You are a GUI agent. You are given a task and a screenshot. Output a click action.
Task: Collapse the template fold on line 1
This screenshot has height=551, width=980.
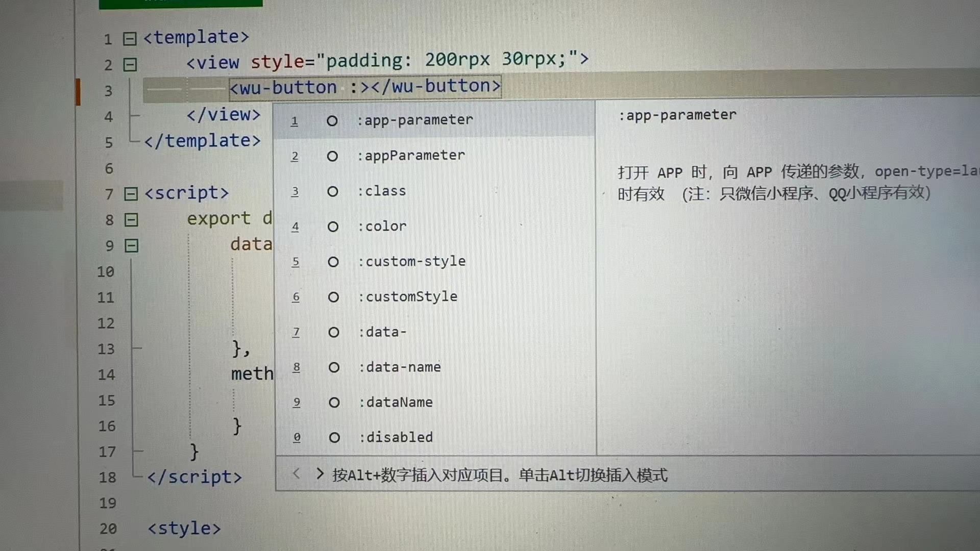click(x=130, y=39)
